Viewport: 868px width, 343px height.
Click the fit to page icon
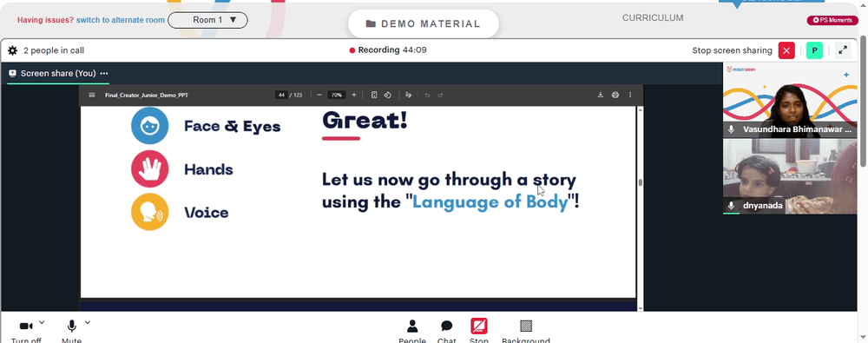pyautogui.click(x=374, y=95)
